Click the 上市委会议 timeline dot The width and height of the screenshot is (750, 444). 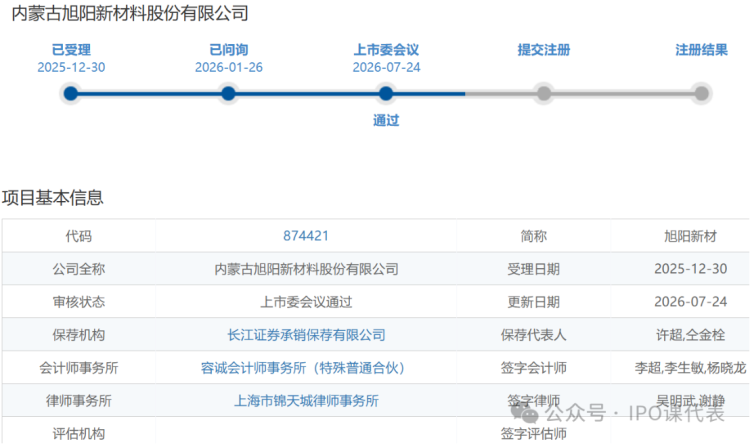[386, 93]
